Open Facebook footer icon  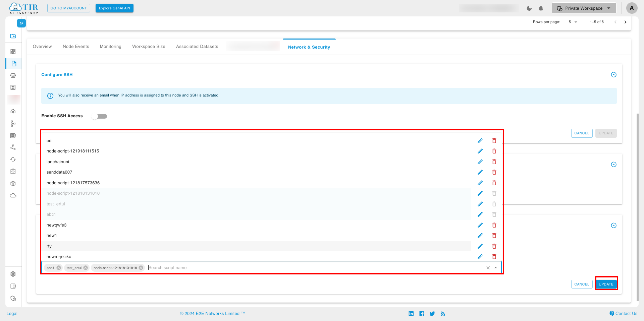(422, 314)
